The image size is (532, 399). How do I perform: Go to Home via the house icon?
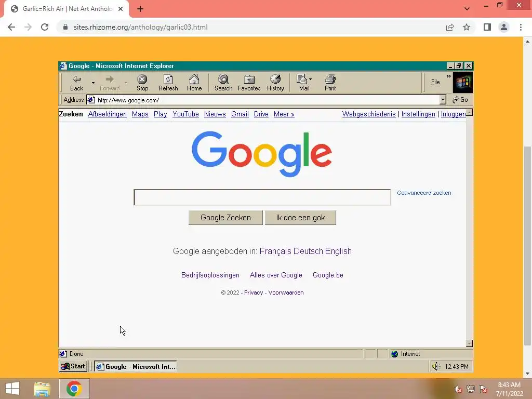click(x=194, y=83)
